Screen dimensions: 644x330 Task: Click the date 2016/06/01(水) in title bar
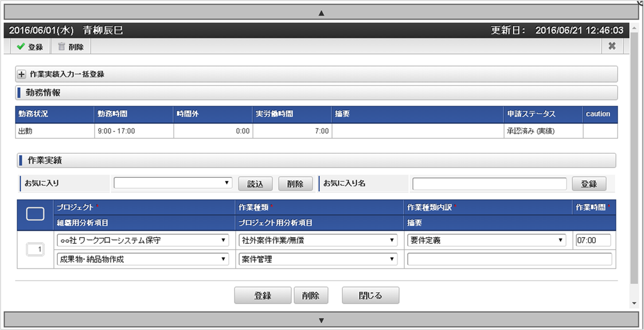[x=41, y=30]
